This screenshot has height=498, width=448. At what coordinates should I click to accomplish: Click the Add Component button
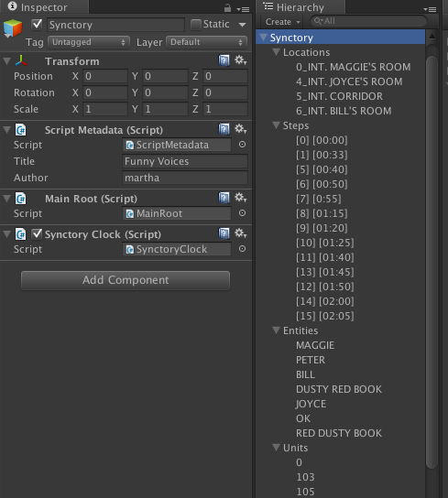coord(126,280)
